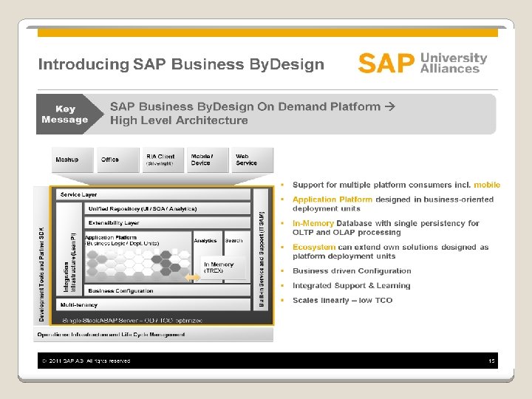
Task: Click the Integrated Support & Learning bullet
Action: pyautogui.click(x=352, y=286)
